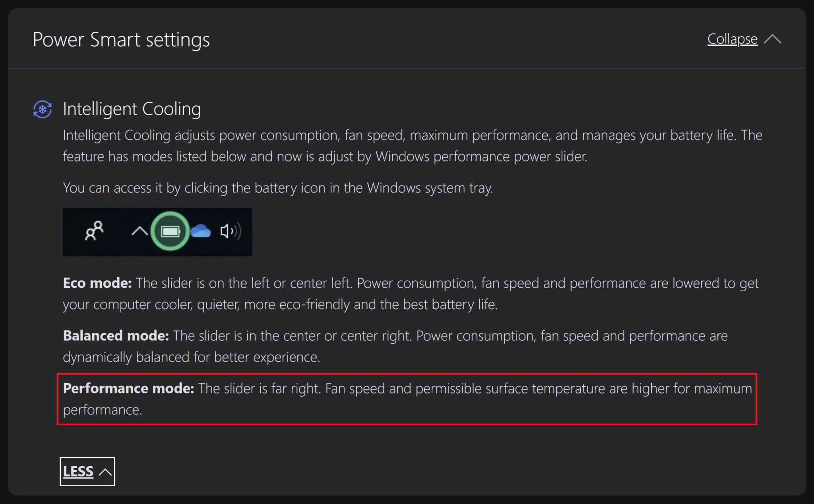Click the bold Balanced mode label
This screenshot has height=504, width=814.
[116, 336]
